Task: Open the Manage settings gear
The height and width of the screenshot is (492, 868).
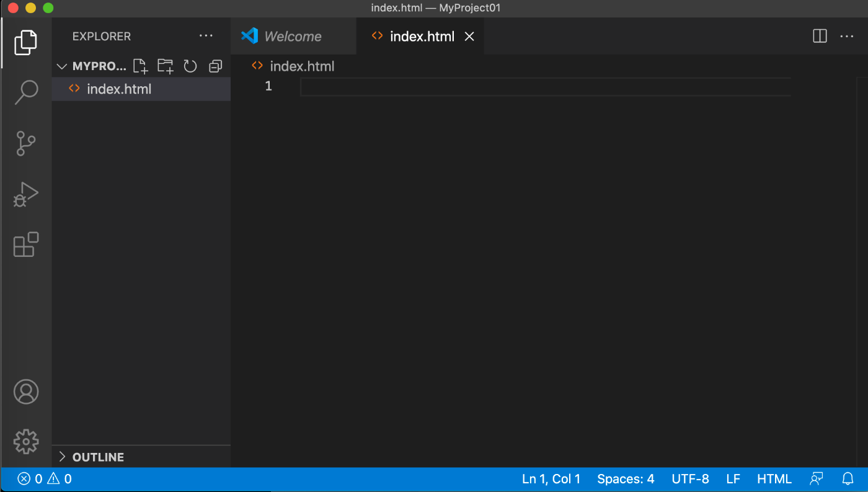Action: point(25,441)
